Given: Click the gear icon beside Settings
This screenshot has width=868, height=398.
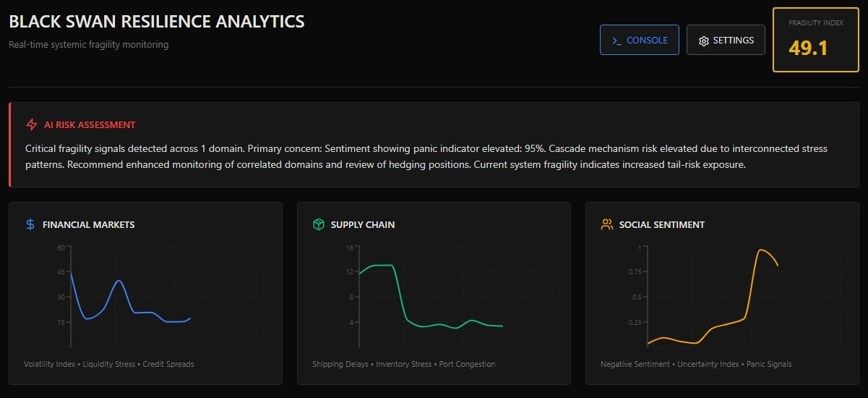Looking at the screenshot, I should point(703,41).
